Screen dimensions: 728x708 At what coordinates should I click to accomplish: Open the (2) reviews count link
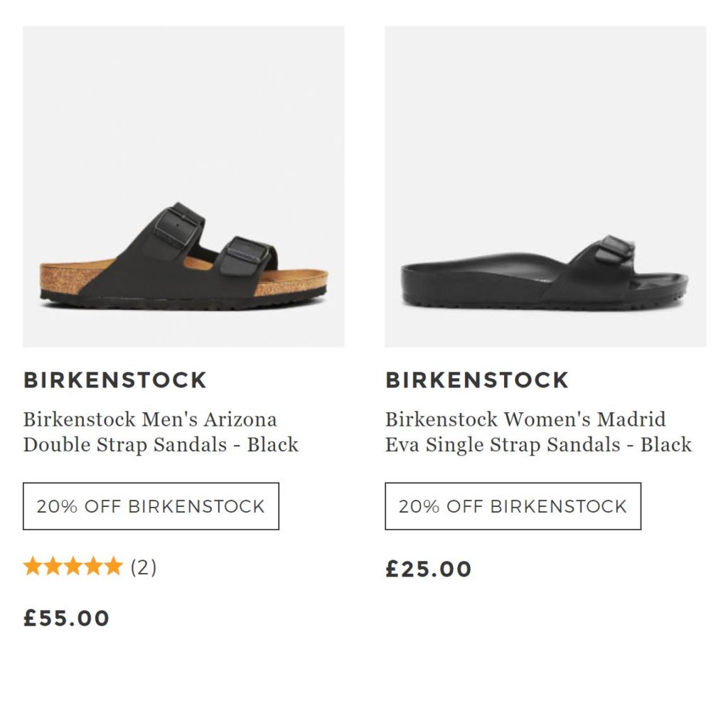point(143,567)
